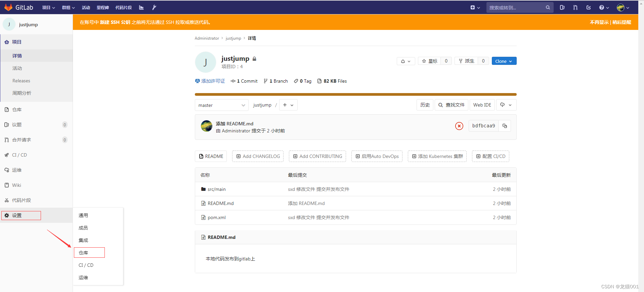Click the failed pipeline status icon
Screen dimensions: 644x292
[459, 126]
